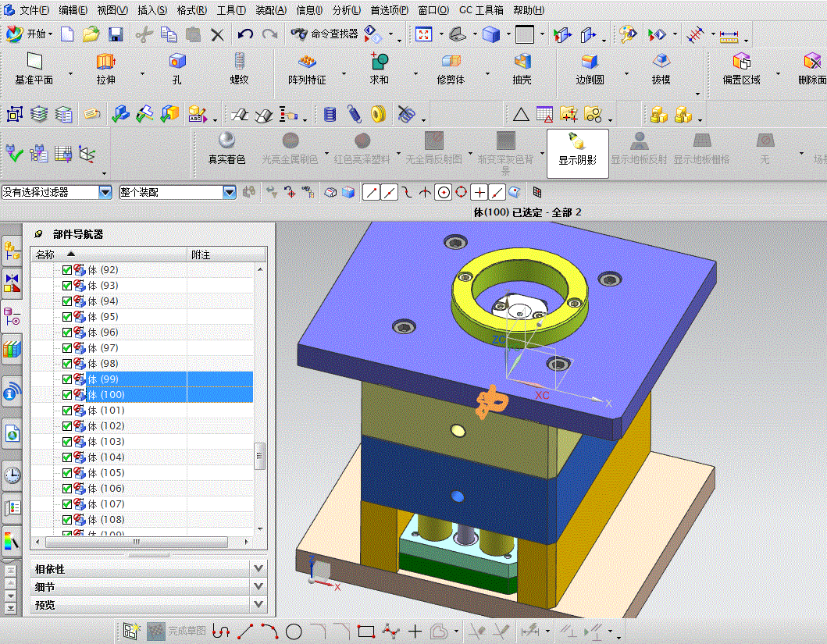
Task: Uncheck the checkbox for 体 (100)
Action: [x=67, y=395]
